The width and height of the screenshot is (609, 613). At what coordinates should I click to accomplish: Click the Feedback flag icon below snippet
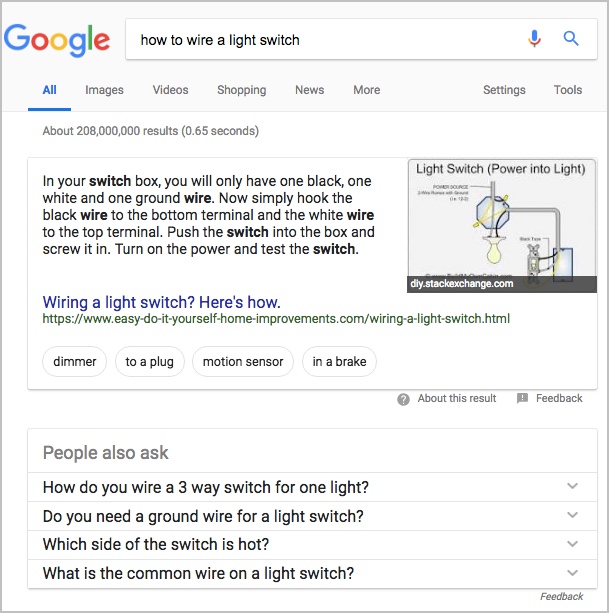pos(522,398)
